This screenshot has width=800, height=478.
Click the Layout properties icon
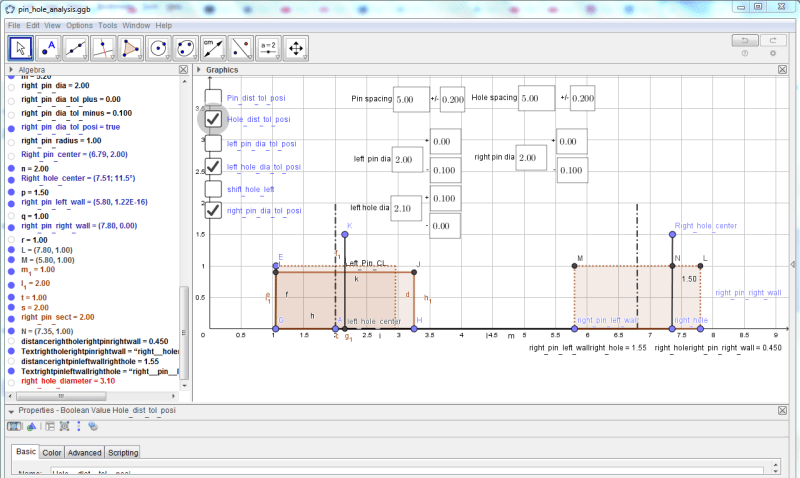tap(50, 426)
